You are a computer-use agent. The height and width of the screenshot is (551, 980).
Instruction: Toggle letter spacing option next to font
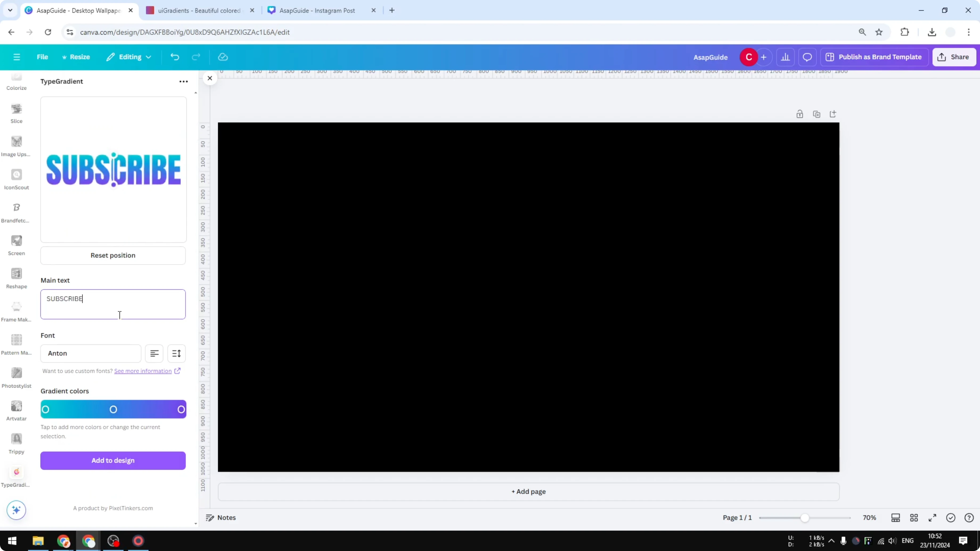pyautogui.click(x=176, y=353)
